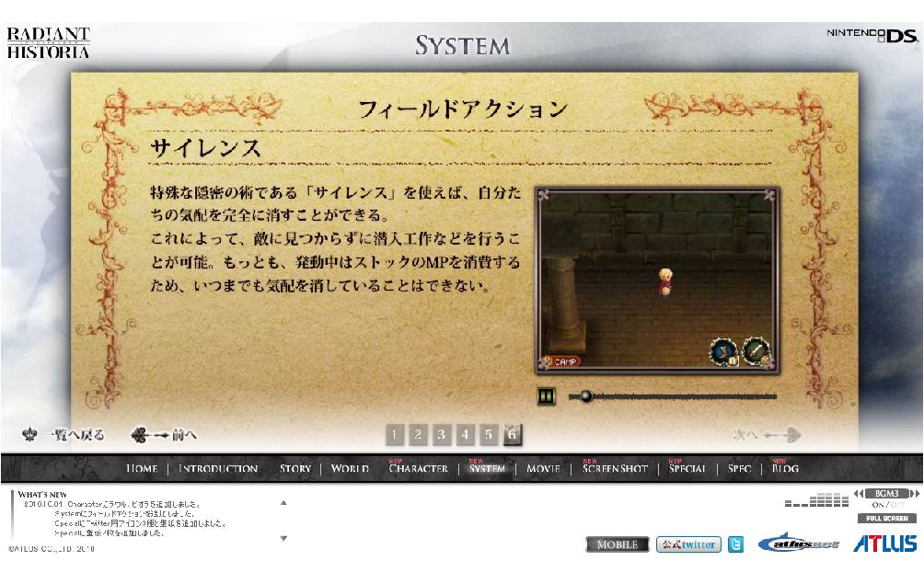The image size is (924, 584).
Task: Open the official 公式twitter button
Action: (x=689, y=544)
